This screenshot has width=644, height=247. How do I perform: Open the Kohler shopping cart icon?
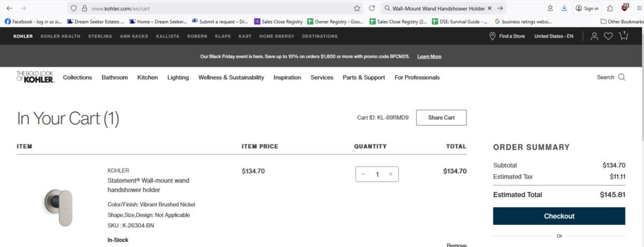(x=624, y=36)
